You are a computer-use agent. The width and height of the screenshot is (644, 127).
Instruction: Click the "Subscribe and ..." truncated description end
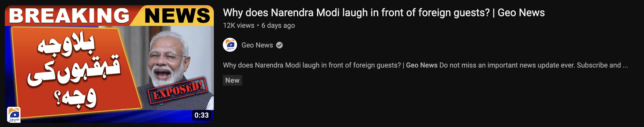click(602, 65)
